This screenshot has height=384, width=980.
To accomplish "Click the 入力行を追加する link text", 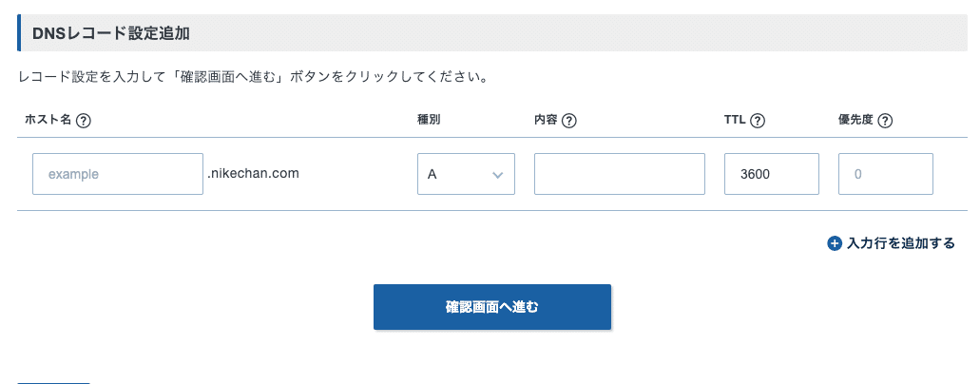I will coord(900,243).
